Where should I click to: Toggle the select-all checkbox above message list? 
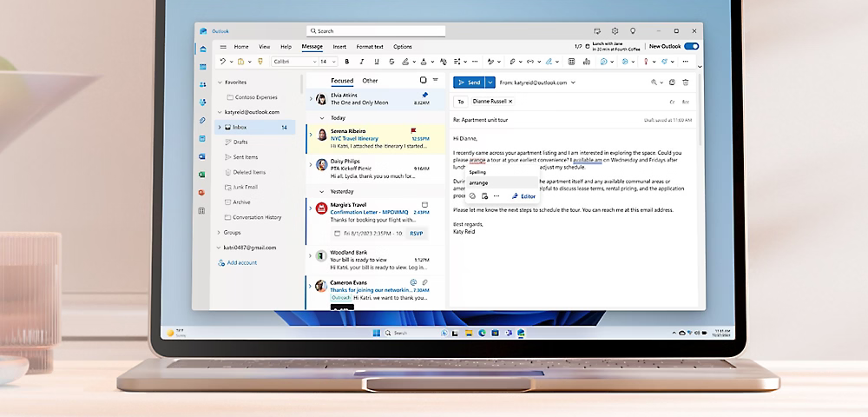[423, 80]
